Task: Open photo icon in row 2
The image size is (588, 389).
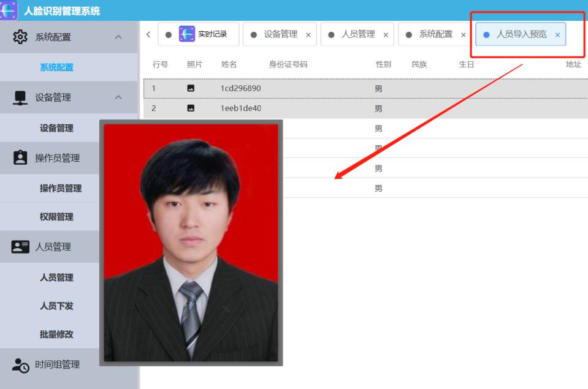Action: 191,108
